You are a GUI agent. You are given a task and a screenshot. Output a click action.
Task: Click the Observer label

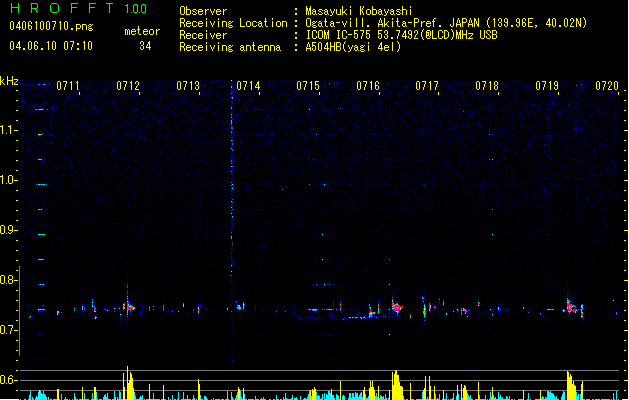click(203, 11)
